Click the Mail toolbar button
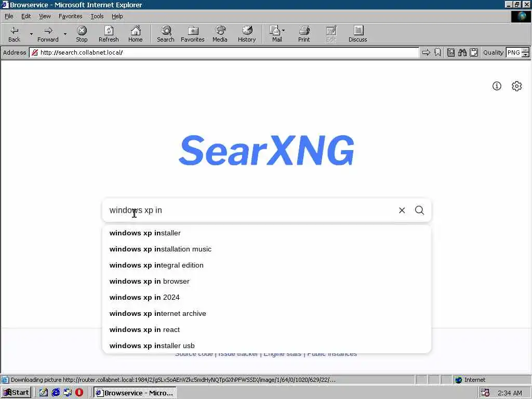The image size is (532, 399). click(x=276, y=34)
